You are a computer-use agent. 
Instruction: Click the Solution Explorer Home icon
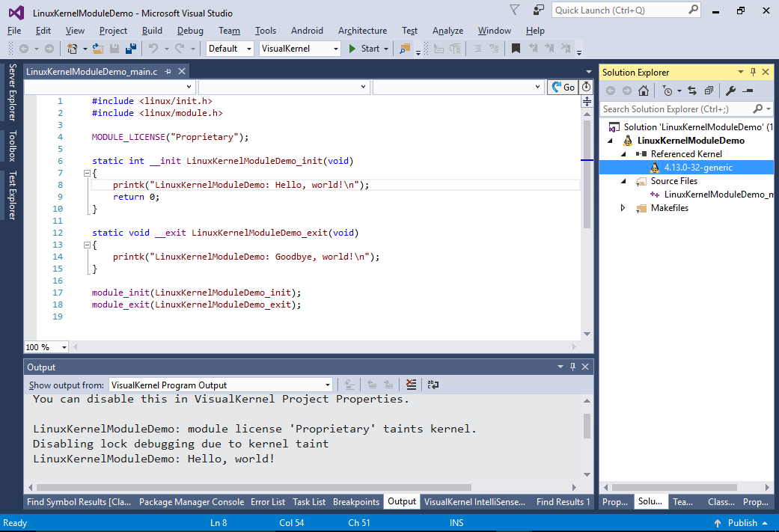coord(644,91)
